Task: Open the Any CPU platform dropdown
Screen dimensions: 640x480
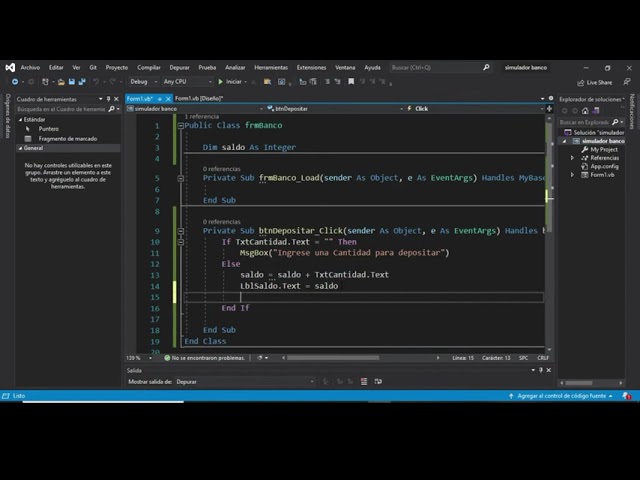Action: tap(188, 82)
